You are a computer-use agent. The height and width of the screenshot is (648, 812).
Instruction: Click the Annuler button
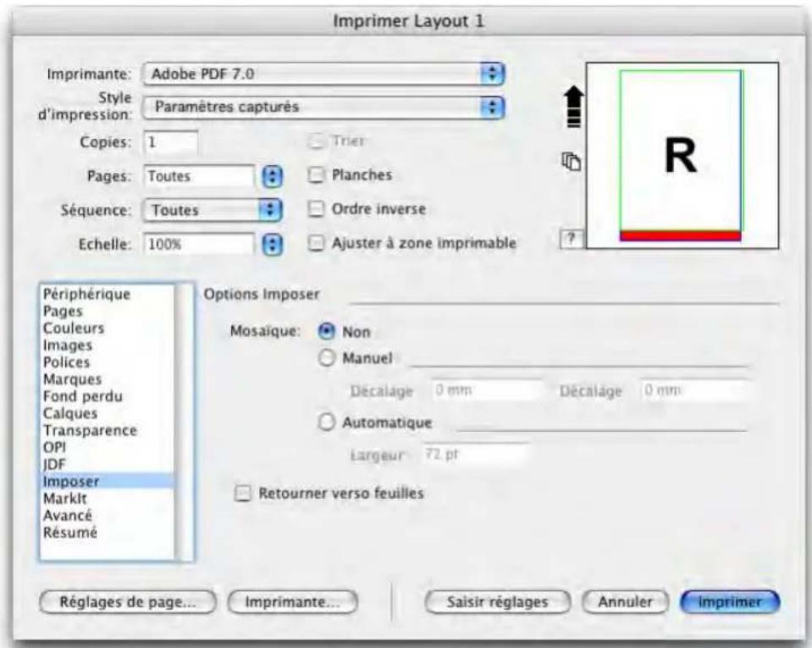[625, 602]
